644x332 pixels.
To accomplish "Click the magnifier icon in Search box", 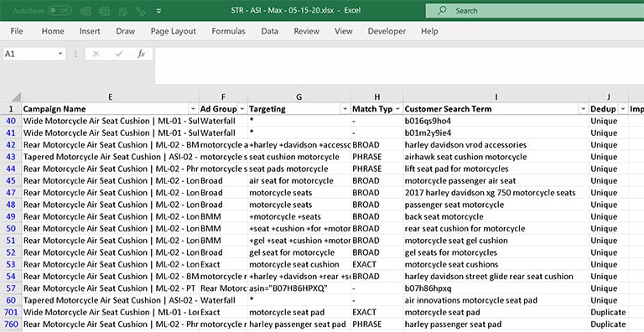I will coord(442,11).
